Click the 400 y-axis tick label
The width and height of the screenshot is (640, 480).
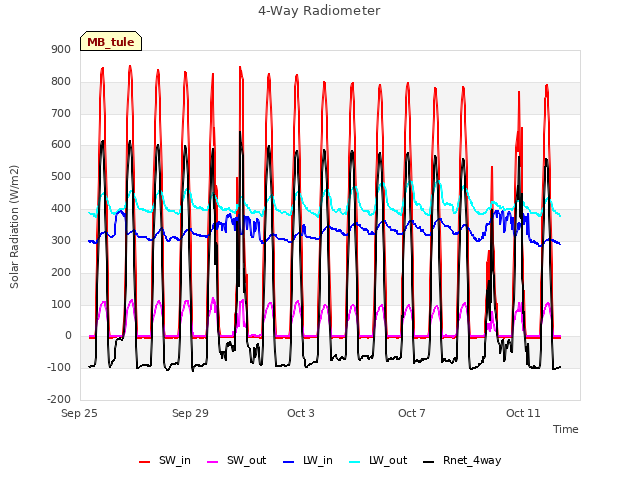[x=61, y=209]
